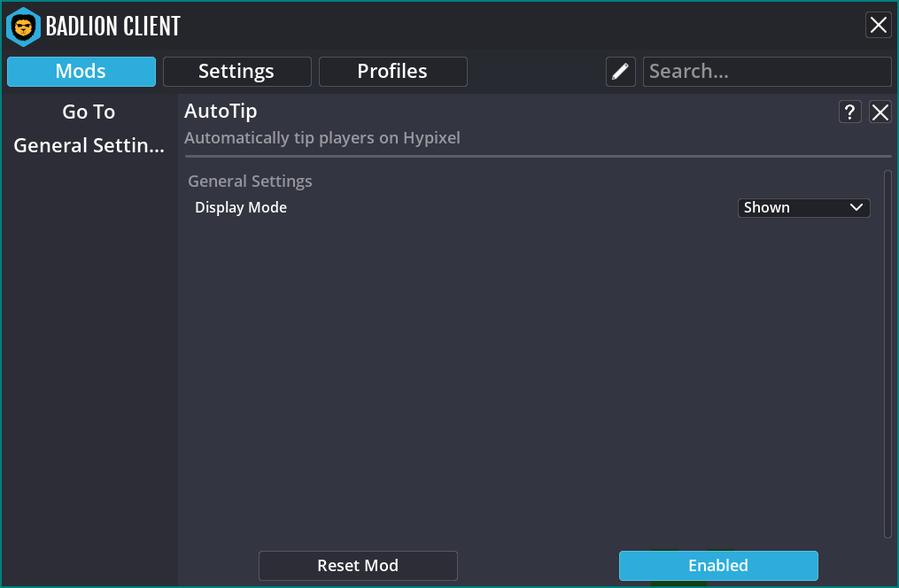Click the General Settings section header
Image resolution: width=899 pixels, height=588 pixels.
(x=250, y=182)
